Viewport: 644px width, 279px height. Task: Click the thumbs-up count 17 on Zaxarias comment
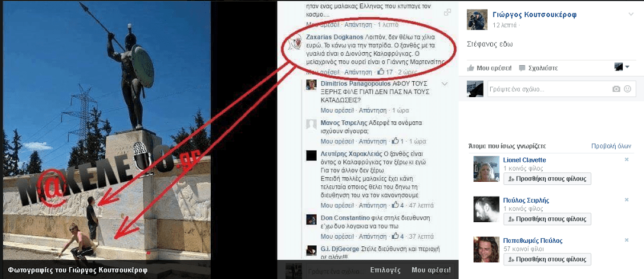tap(386, 72)
